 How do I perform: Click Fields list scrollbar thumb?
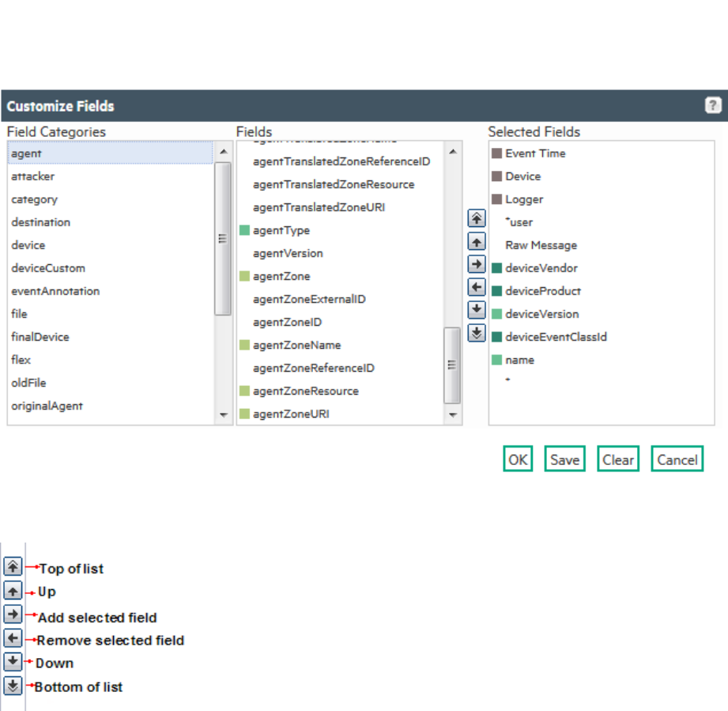click(x=452, y=365)
